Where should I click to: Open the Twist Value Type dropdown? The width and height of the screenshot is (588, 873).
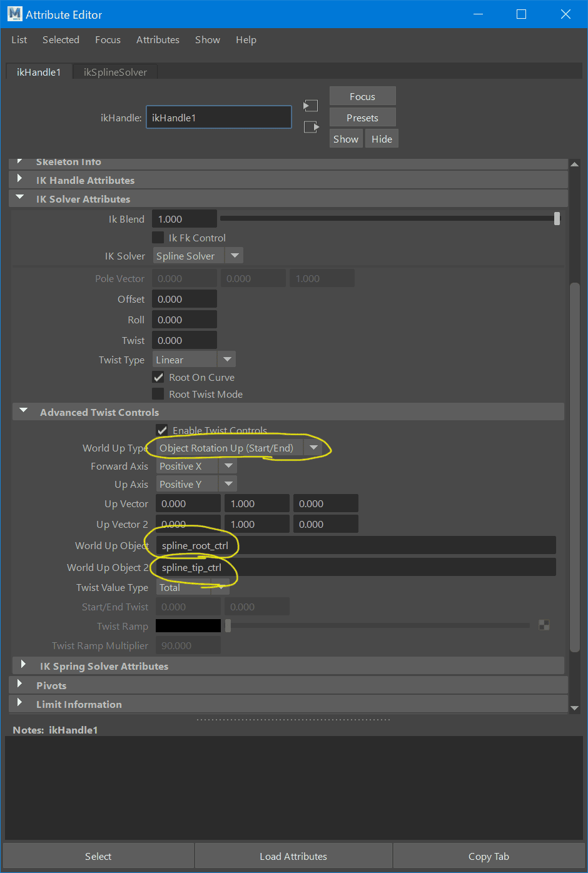click(x=193, y=587)
